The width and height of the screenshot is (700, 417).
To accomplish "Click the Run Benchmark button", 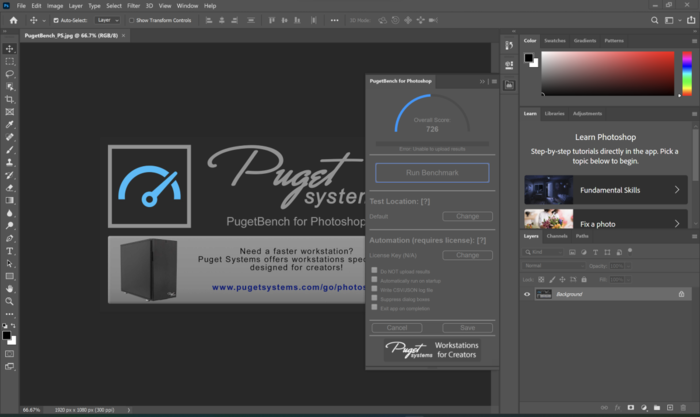I will pos(432,173).
